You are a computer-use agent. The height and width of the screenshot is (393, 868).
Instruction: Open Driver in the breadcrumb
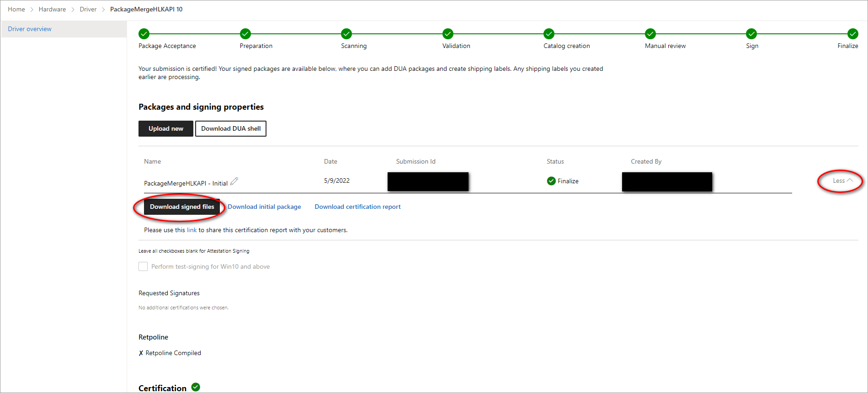click(88, 9)
